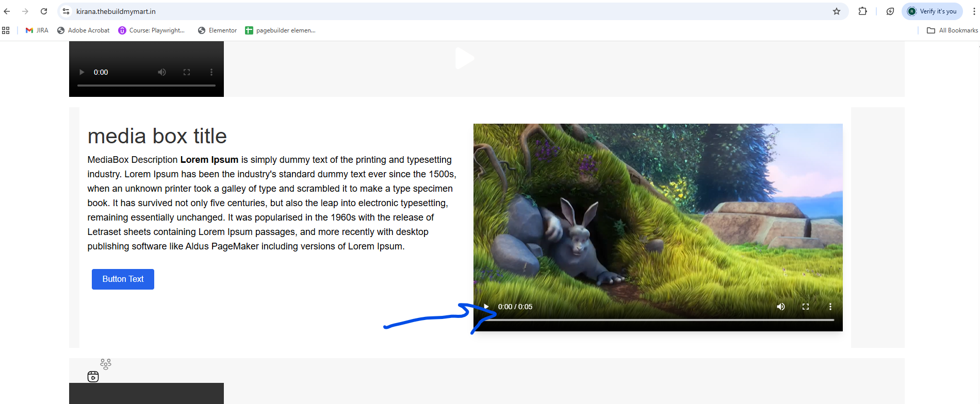
Task: Reload the current page
Action: tap(44, 11)
